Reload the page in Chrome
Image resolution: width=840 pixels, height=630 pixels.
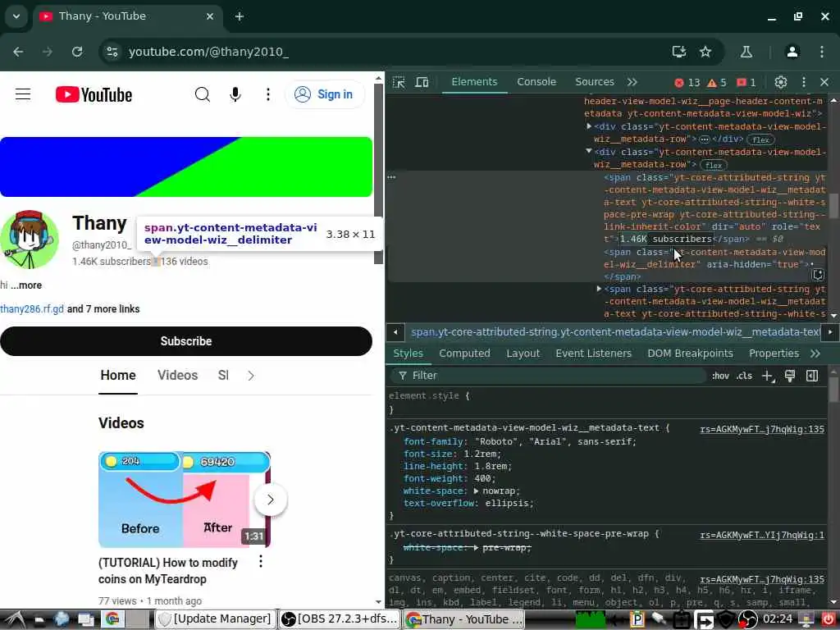click(77, 52)
